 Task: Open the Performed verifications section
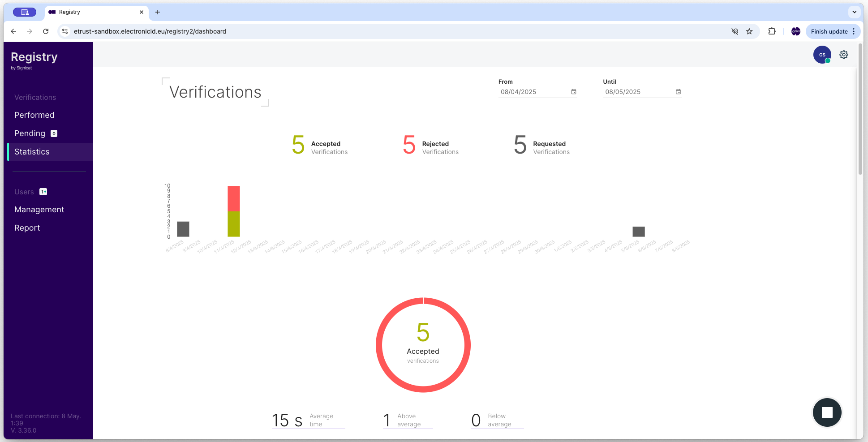34,115
